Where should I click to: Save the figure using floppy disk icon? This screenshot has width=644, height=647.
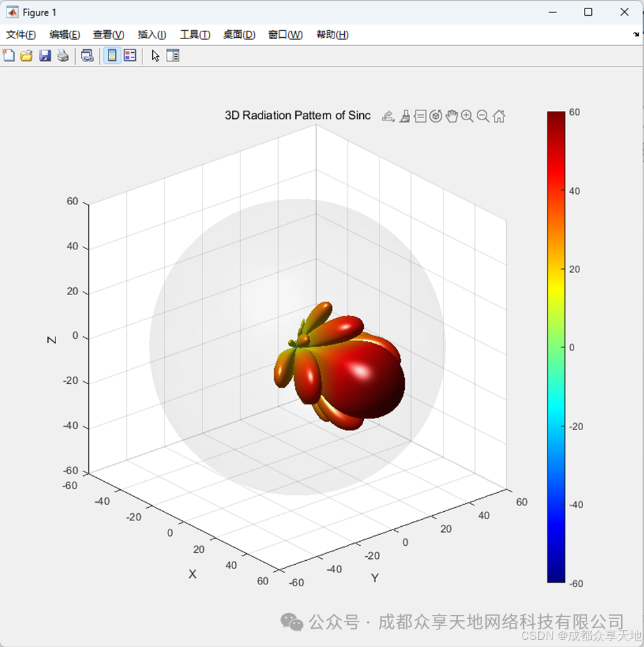44,55
